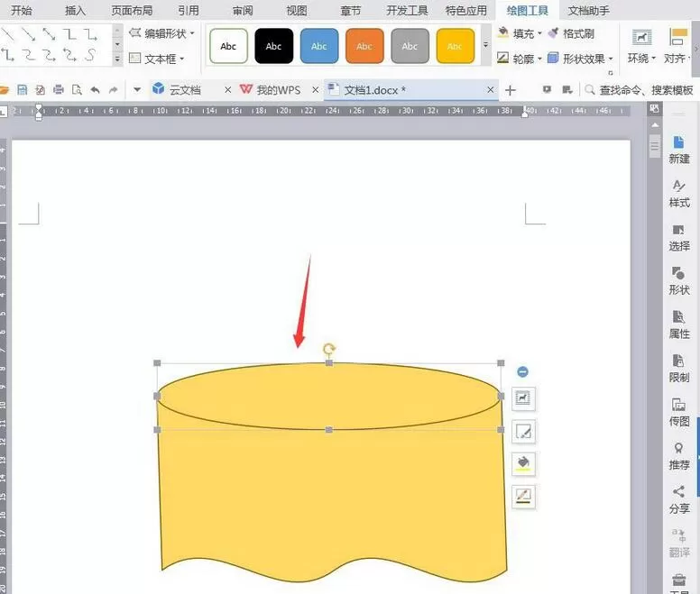Click the undo arrow icon
This screenshot has height=594, width=700.
(95, 90)
